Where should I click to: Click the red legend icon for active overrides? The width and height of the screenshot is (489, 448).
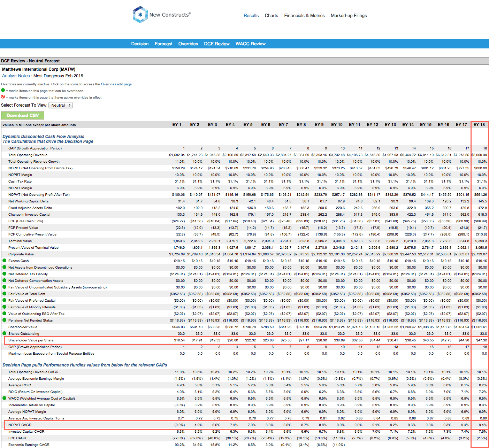(x=3, y=97)
